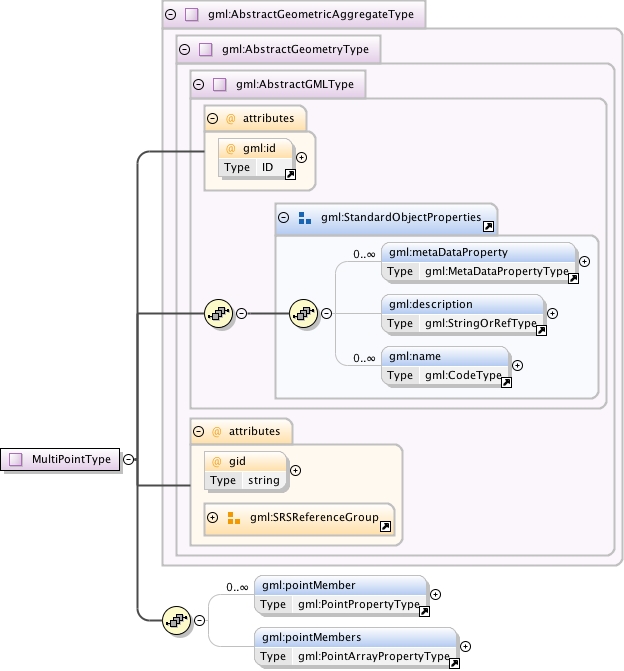Image resolution: width=624 pixels, height=671 pixels.
Task: Follow the reference arrow on gml:id
Action: pyautogui.click(x=290, y=175)
